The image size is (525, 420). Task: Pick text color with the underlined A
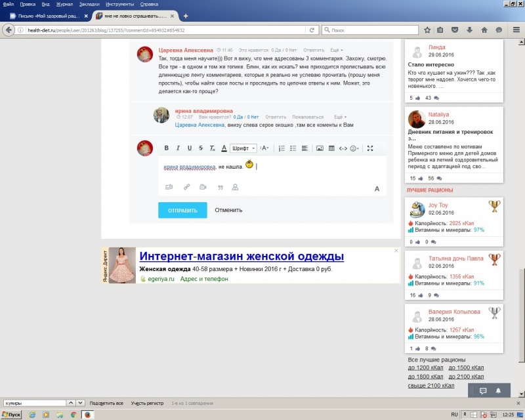[x=224, y=148]
